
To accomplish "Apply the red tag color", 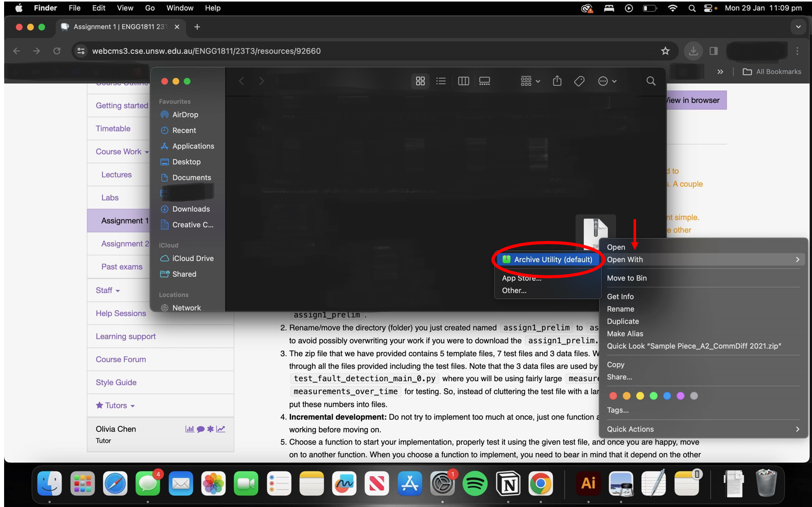I will tap(613, 395).
